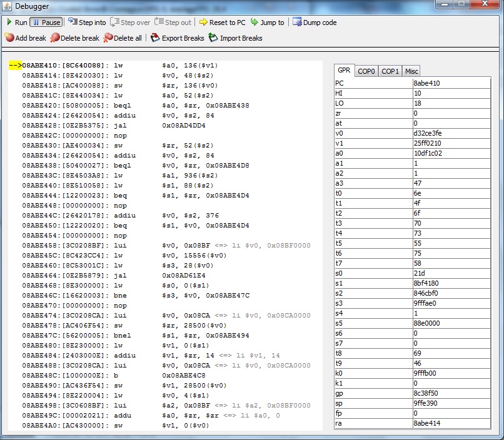Viewport: 504px width, 440px height.
Task: Click the Step into icon
Action: tap(73, 22)
